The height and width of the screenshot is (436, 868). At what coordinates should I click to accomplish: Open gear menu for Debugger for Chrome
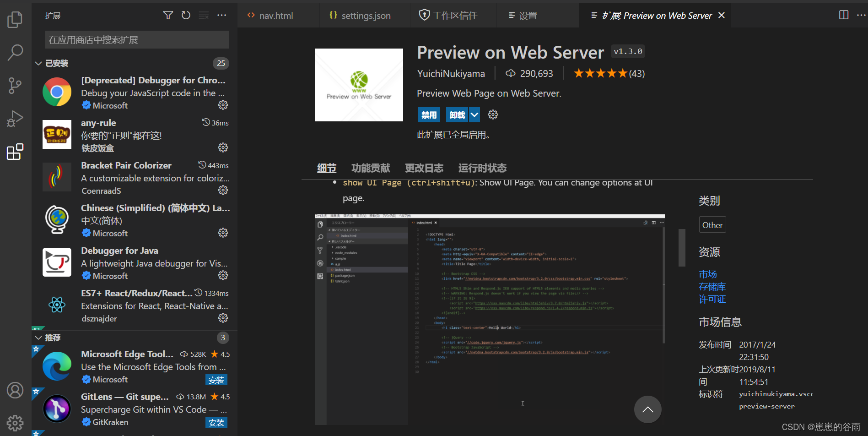[x=223, y=105]
